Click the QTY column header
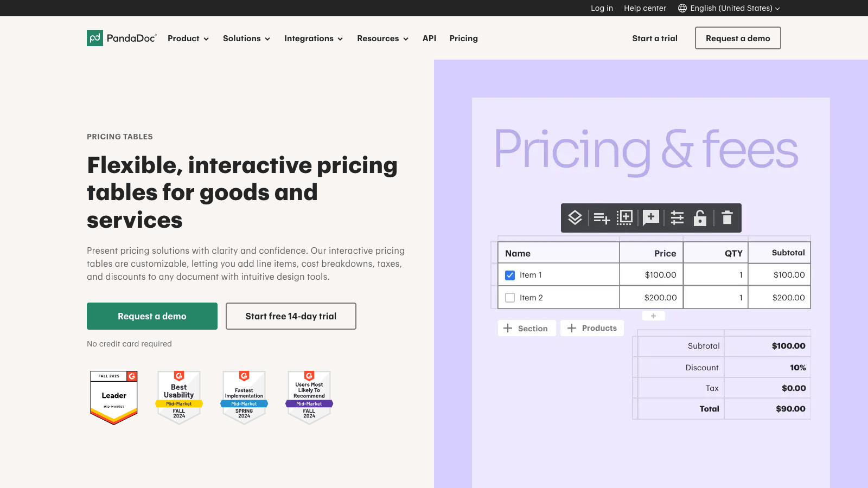Viewport: 868px width, 488px height. pos(716,253)
